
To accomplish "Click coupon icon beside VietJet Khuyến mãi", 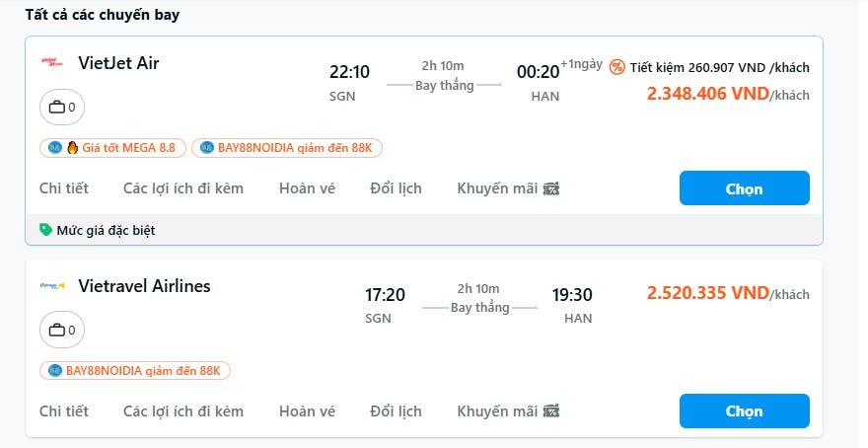I will coord(551,188).
